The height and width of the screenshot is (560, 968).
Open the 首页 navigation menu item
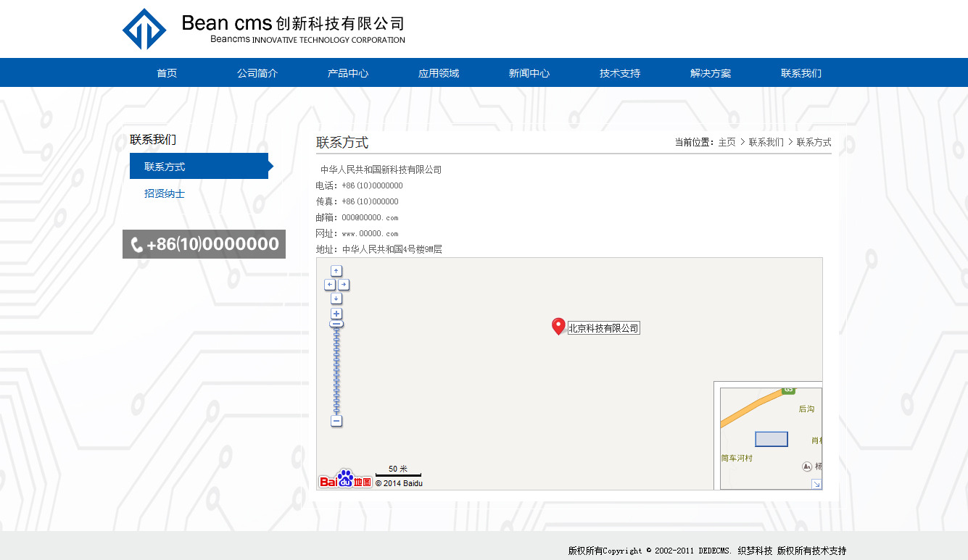coord(167,73)
